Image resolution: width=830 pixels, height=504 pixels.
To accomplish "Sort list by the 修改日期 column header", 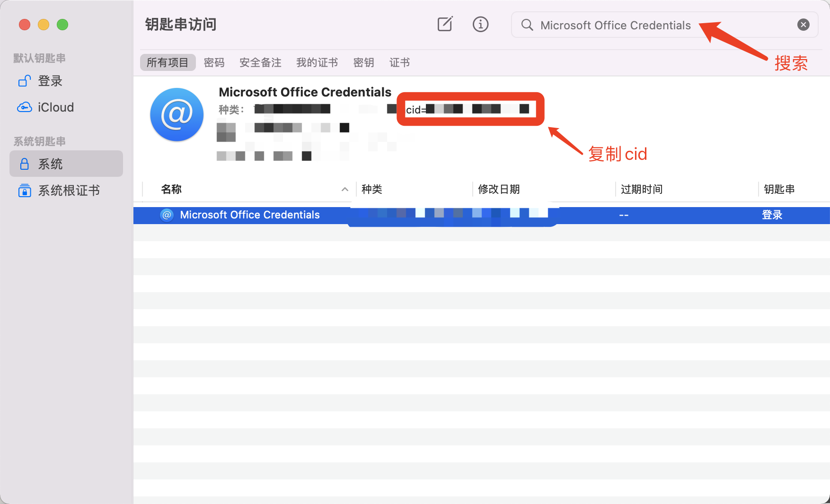I will click(x=499, y=189).
